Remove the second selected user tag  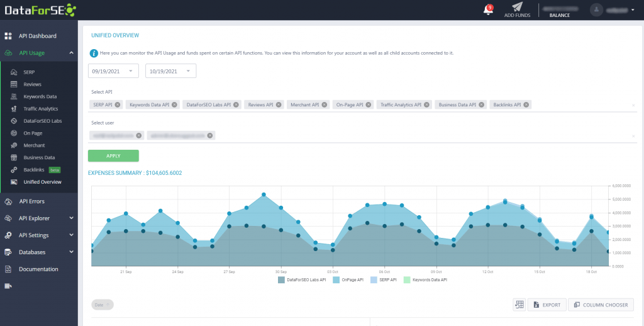210,136
